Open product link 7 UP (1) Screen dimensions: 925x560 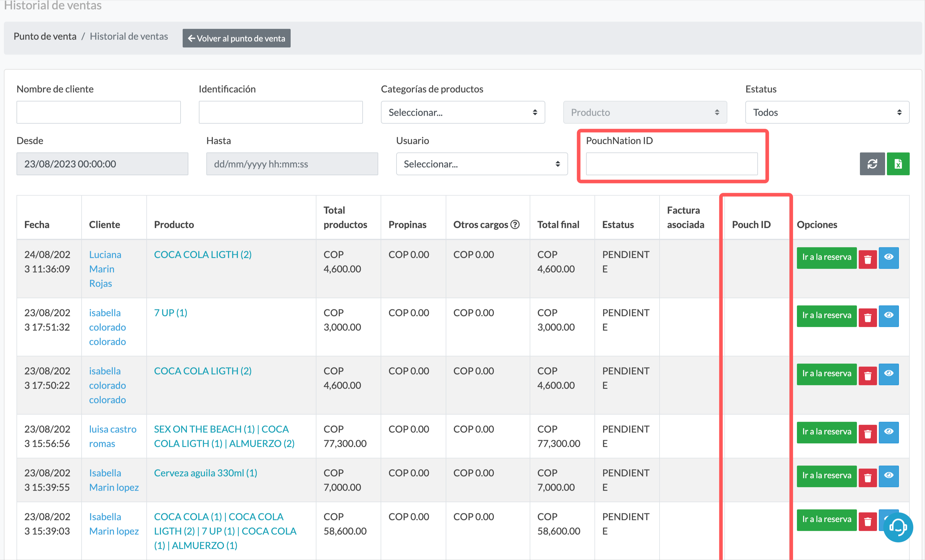(170, 313)
